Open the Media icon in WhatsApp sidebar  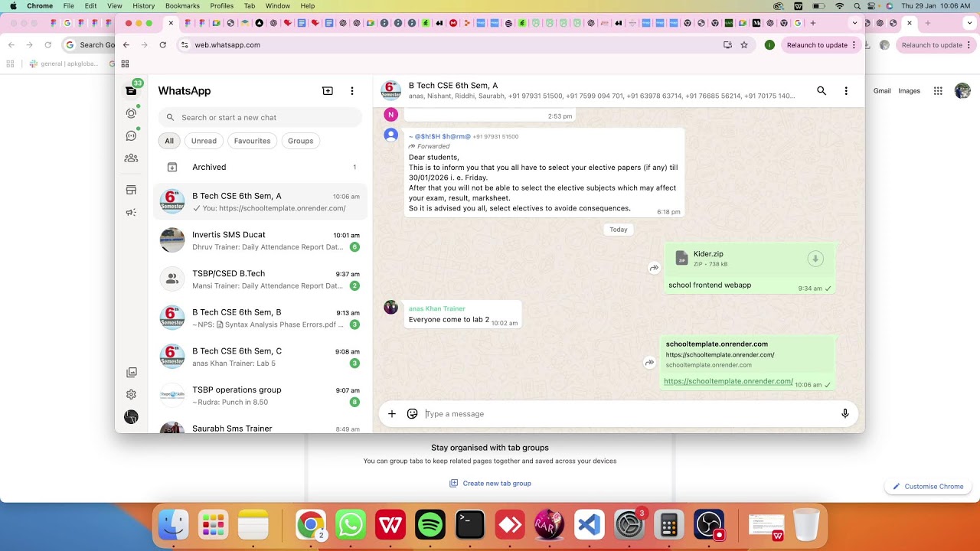tap(131, 373)
